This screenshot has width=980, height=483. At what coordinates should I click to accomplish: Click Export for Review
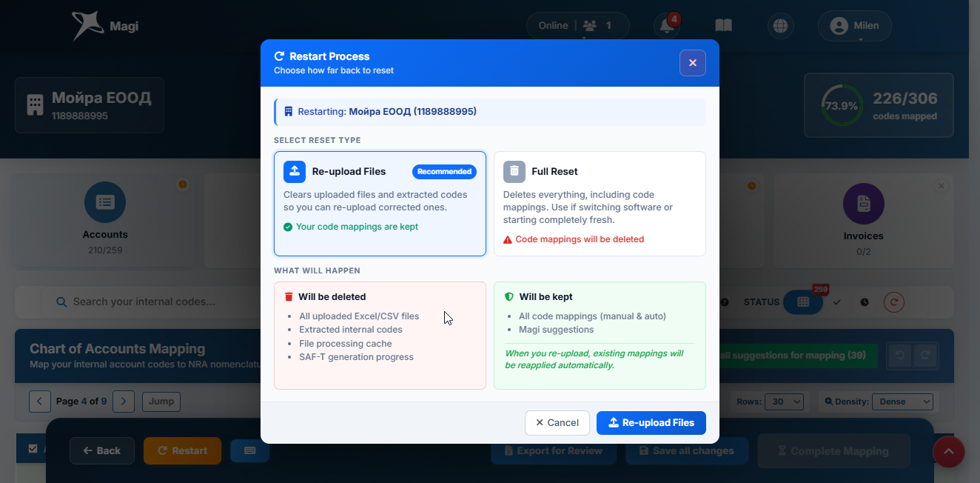tap(554, 451)
